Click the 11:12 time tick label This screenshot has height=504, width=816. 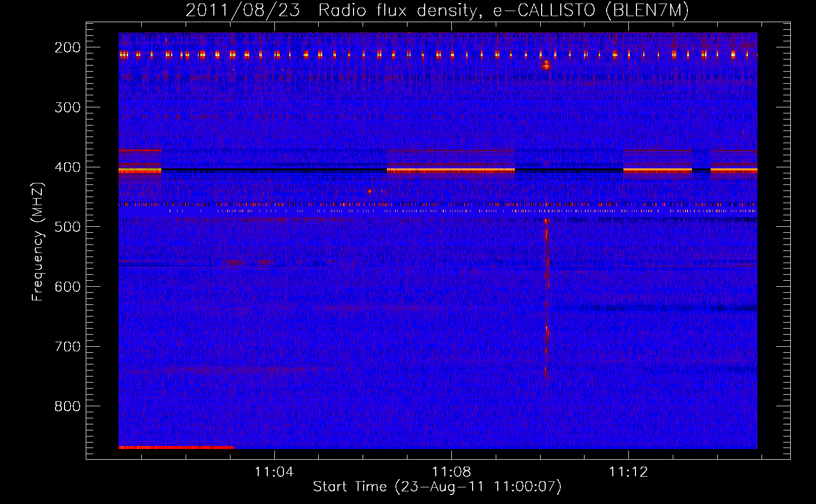[628, 472]
